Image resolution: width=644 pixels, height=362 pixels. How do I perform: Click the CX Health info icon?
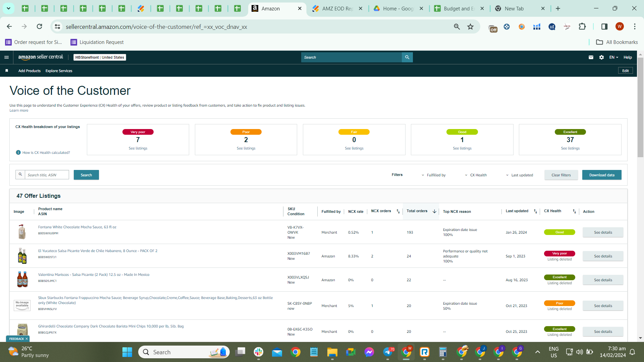click(x=18, y=153)
